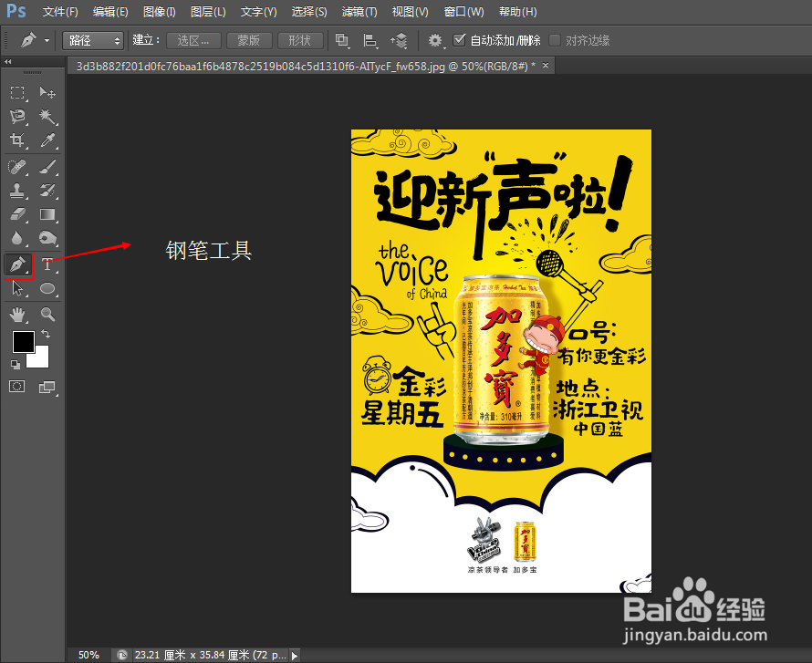Reset default foreground/background colors
Viewport: 812px width, 663px height.
pos(16,365)
